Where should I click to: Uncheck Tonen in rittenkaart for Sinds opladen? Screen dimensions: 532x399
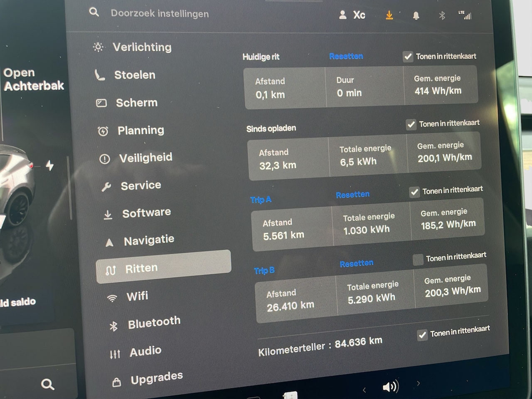[411, 124]
